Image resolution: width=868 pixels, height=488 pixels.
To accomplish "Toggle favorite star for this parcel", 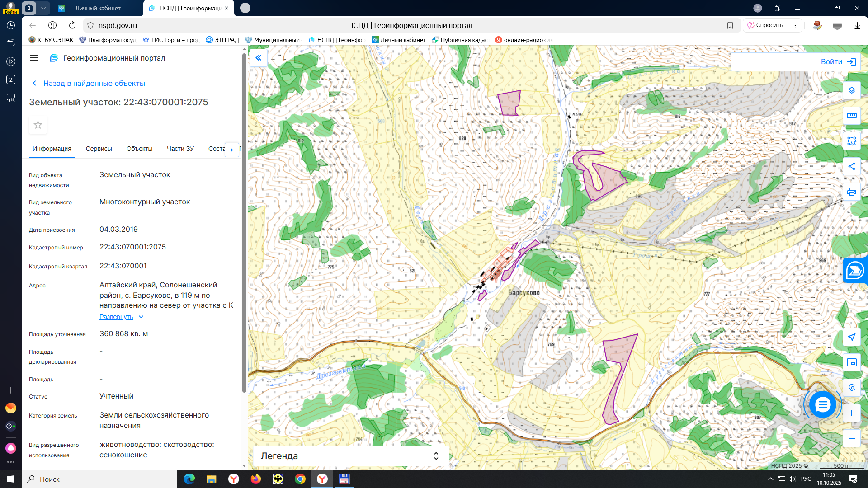I will [38, 125].
